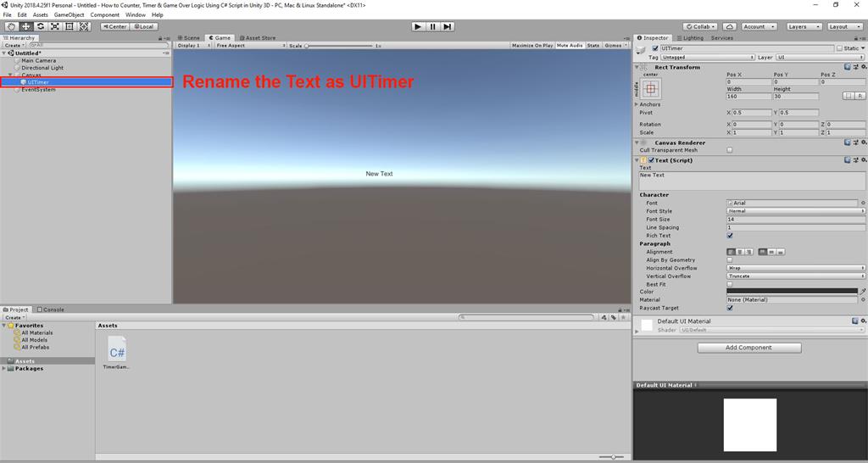The image size is (868, 463).
Task: Toggle Maximize On Play
Action: (x=532, y=46)
